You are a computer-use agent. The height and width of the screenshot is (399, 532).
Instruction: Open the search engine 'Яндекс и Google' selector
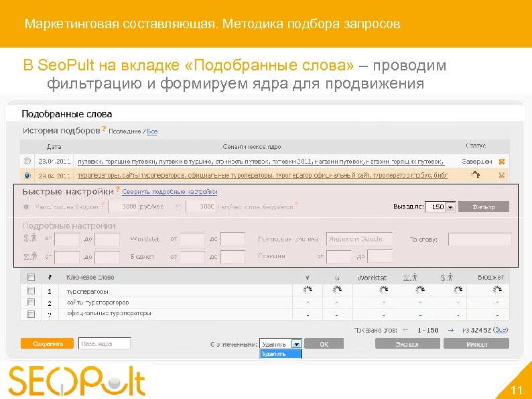click(x=359, y=239)
